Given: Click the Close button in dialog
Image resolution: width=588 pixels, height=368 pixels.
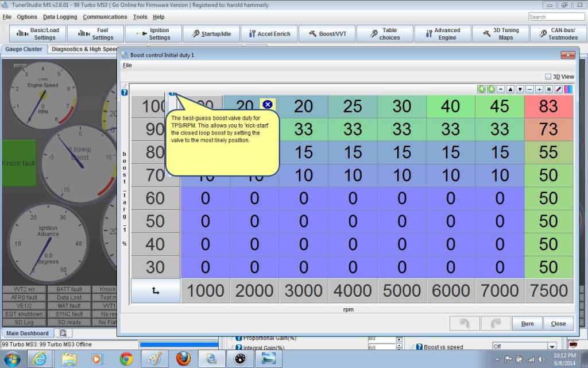Looking at the screenshot, I should pos(558,324).
